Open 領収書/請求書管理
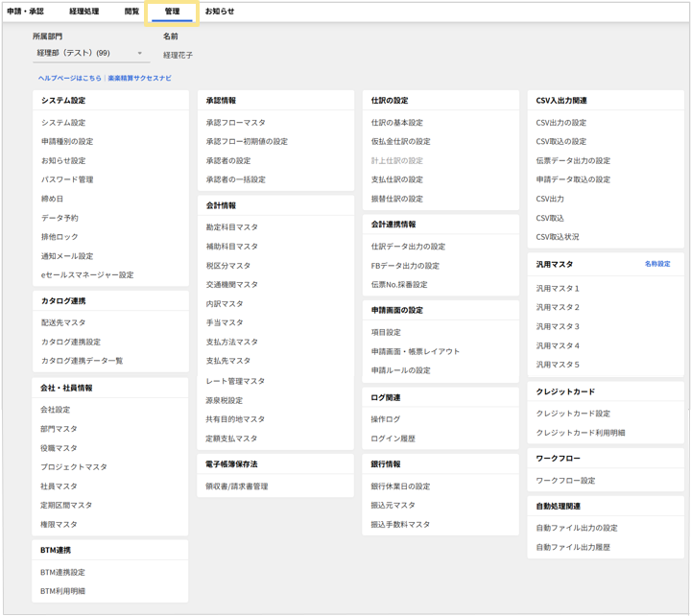 (x=236, y=486)
